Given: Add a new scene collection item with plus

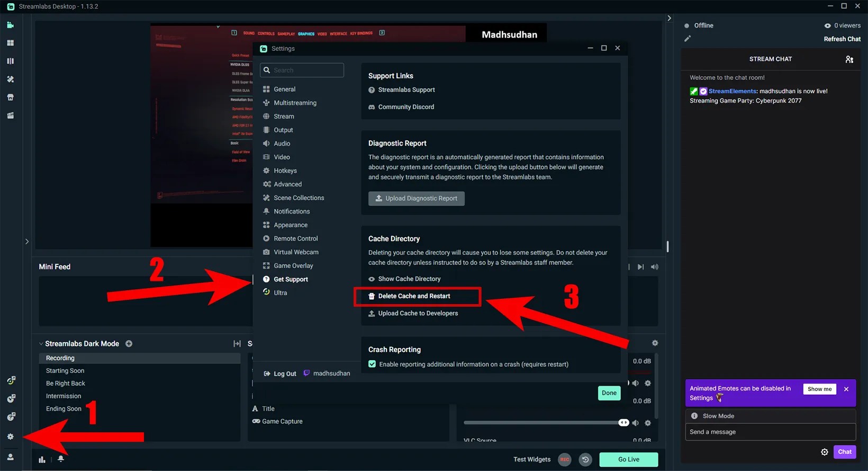Looking at the screenshot, I should point(129,344).
